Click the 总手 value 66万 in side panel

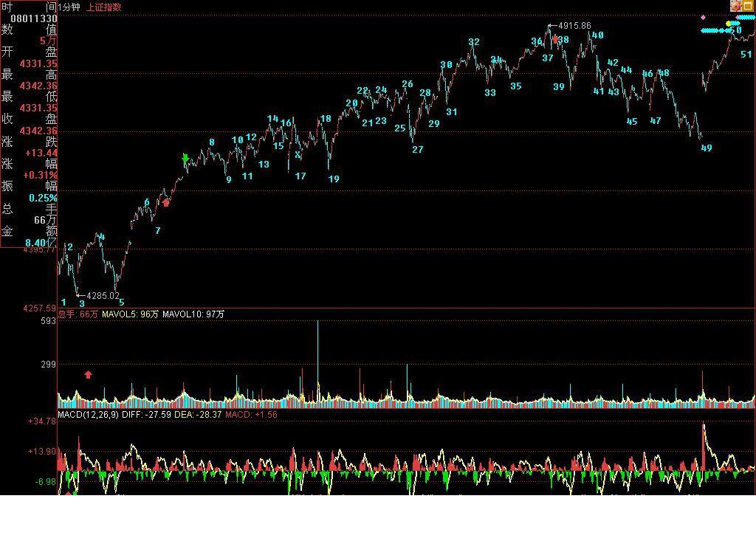(45, 220)
